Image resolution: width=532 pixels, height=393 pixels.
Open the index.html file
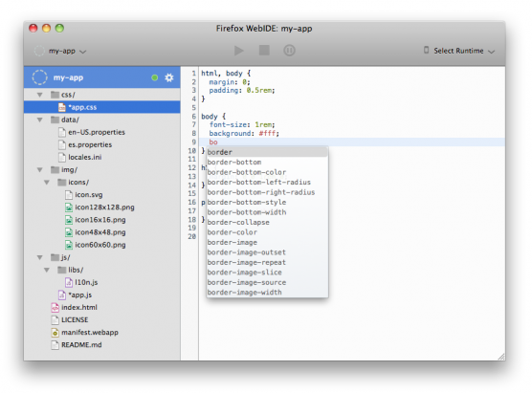pos(79,307)
